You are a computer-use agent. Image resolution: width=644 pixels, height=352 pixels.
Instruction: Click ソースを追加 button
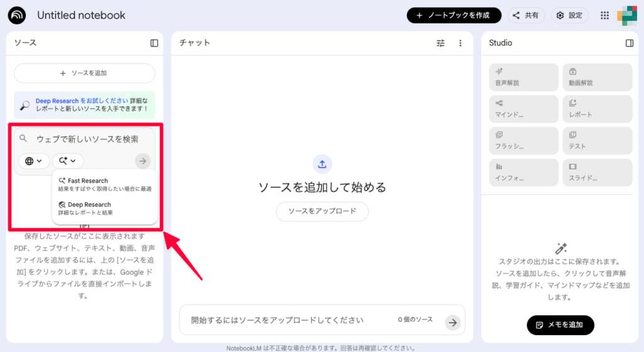coord(84,73)
